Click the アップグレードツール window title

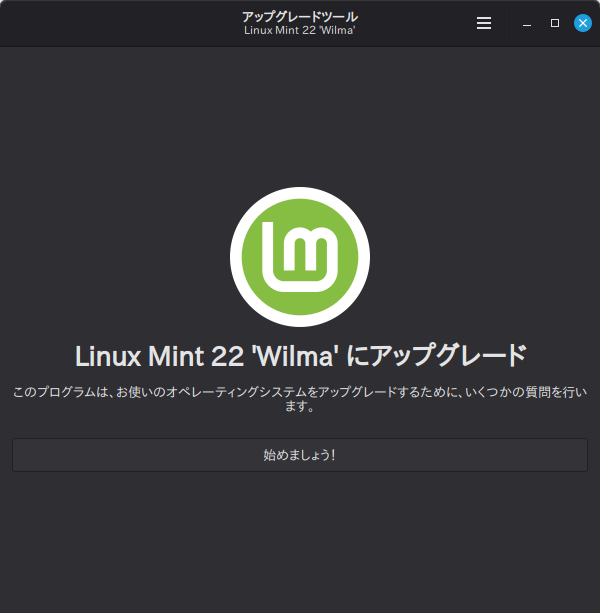coord(300,16)
